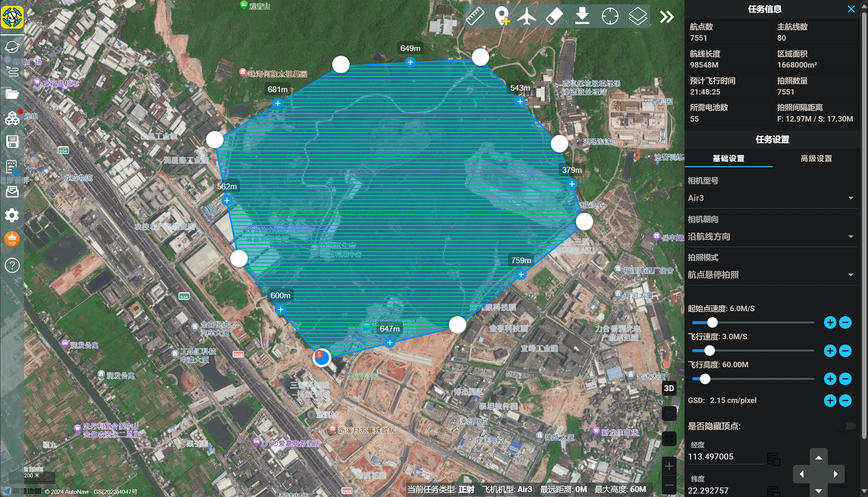The height and width of the screenshot is (497, 868).
Task: Toggle fullscreen map view
Action: 669,438
